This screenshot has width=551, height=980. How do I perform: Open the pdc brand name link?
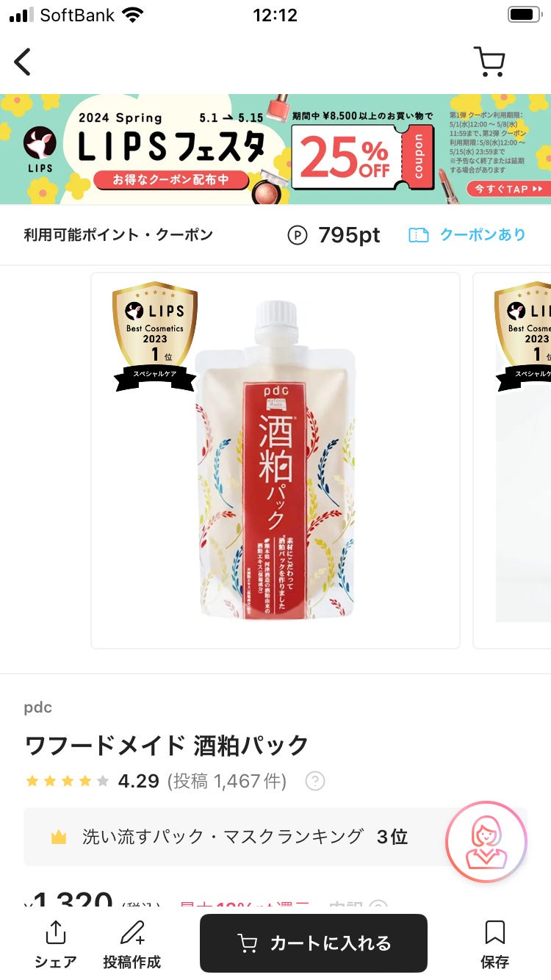point(38,707)
